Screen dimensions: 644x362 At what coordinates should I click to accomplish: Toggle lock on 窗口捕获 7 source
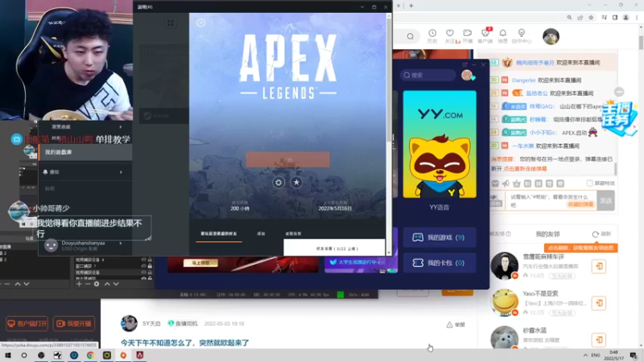click(150, 266)
